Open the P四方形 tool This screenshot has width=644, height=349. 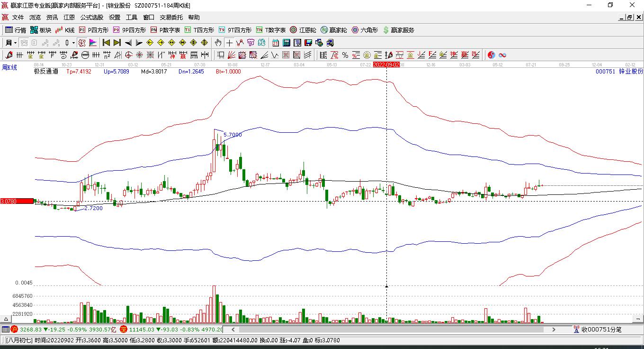(x=94, y=30)
